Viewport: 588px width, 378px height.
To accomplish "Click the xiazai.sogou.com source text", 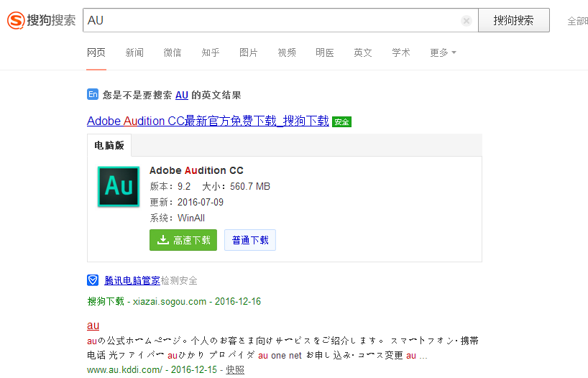I will point(170,302).
